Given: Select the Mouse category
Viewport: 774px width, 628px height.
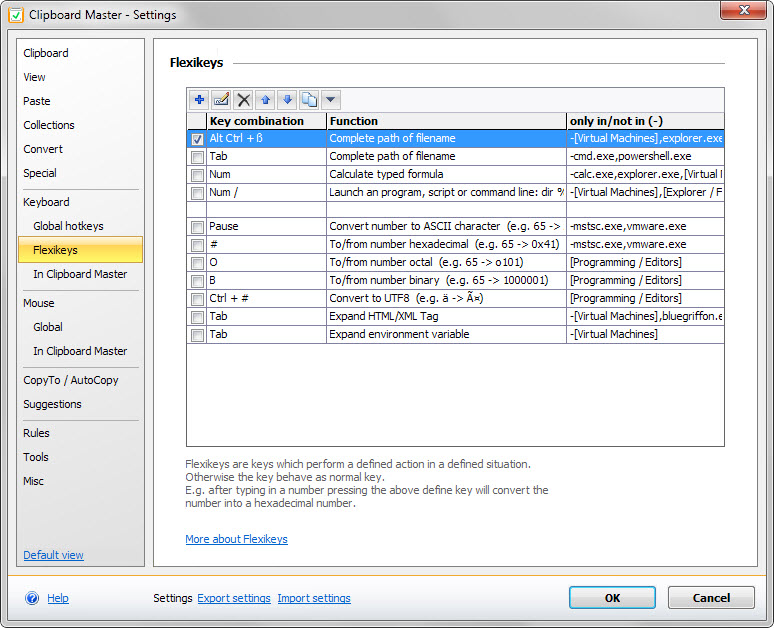Looking at the screenshot, I should pyautogui.click(x=39, y=303).
